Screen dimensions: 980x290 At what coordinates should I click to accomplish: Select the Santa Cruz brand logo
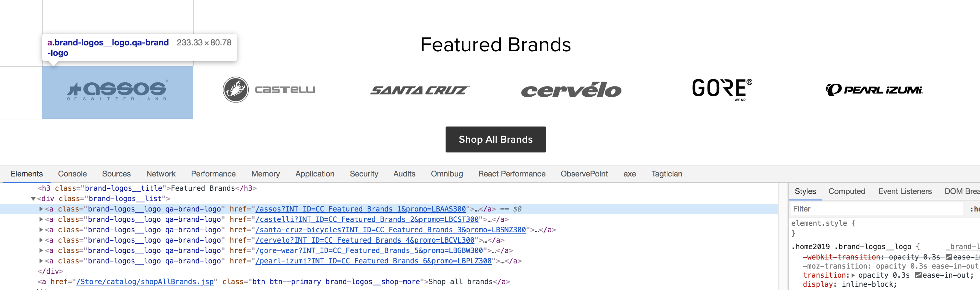click(420, 90)
